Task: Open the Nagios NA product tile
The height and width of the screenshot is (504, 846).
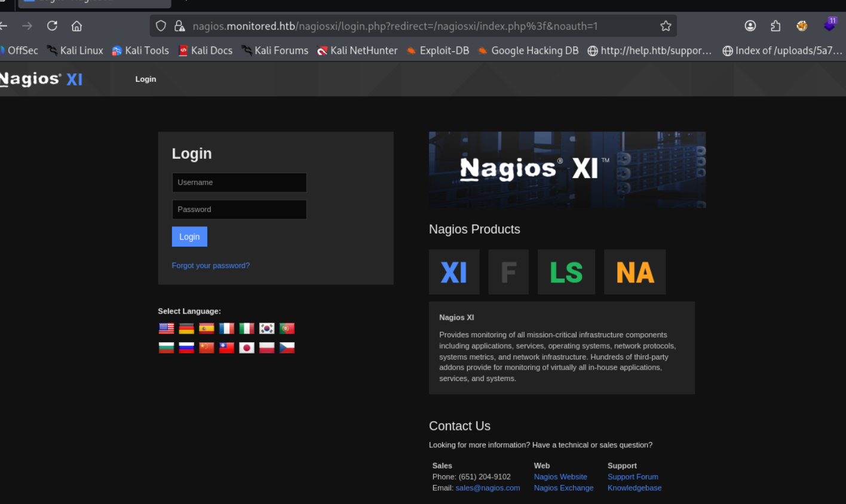Action: [x=634, y=272]
